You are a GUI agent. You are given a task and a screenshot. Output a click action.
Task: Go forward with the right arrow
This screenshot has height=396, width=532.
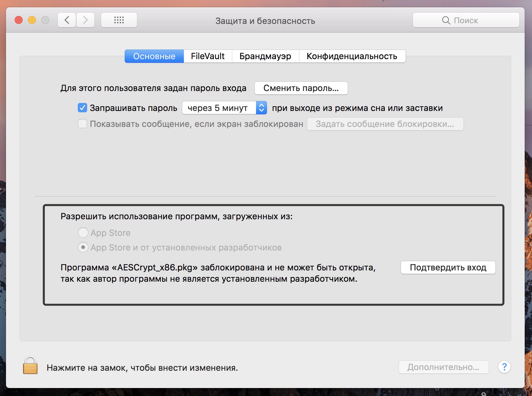pyautogui.click(x=85, y=20)
